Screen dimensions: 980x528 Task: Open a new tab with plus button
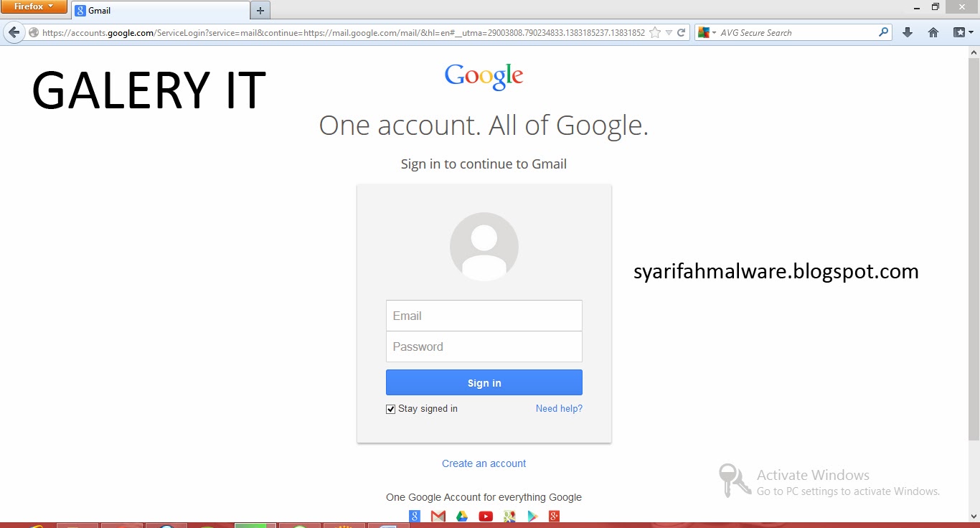click(x=260, y=11)
